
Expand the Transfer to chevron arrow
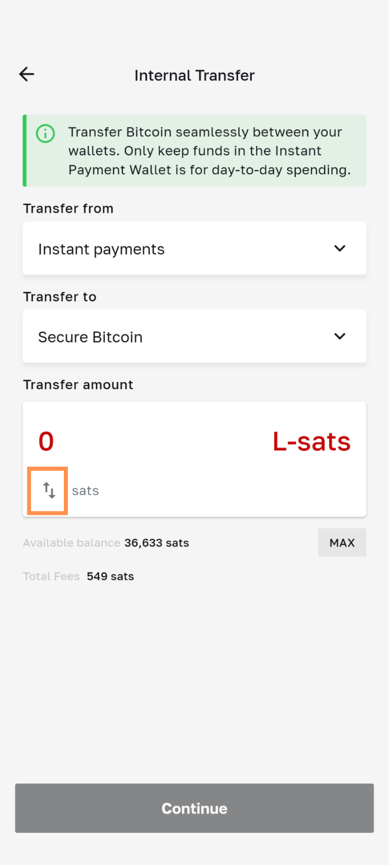[x=340, y=336]
